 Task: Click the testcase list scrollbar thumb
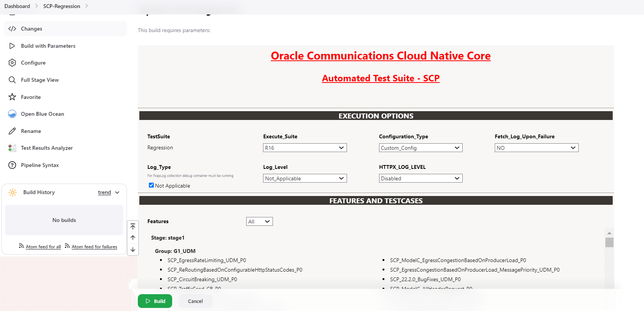click(x=609, y=243)
